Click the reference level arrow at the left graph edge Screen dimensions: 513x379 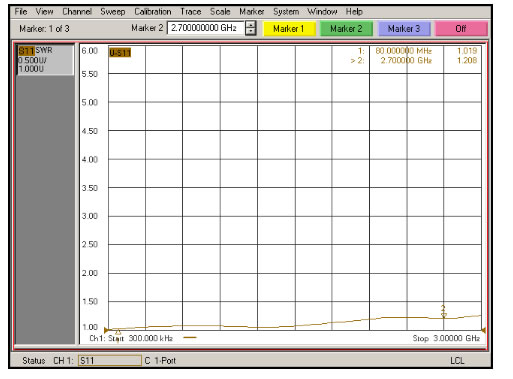tap(106, 330)
